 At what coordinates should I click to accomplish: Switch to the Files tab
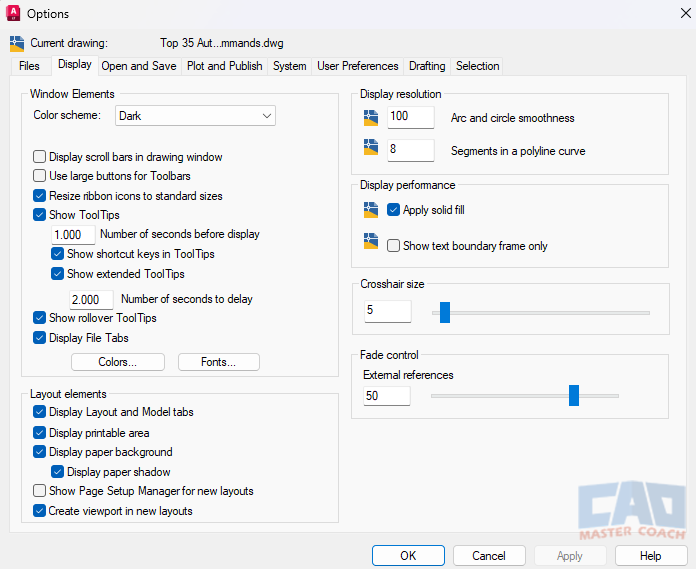coord(29,66)
